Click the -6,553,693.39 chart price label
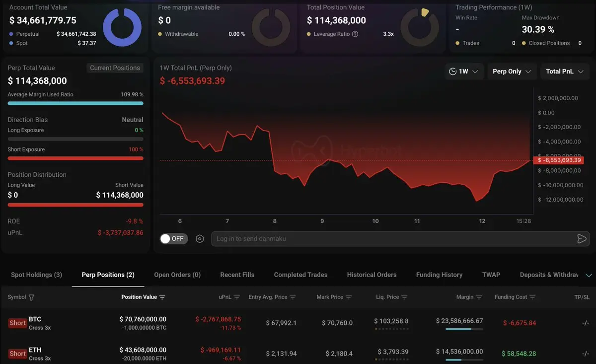596x364 pixels. (x=559, y=160)
